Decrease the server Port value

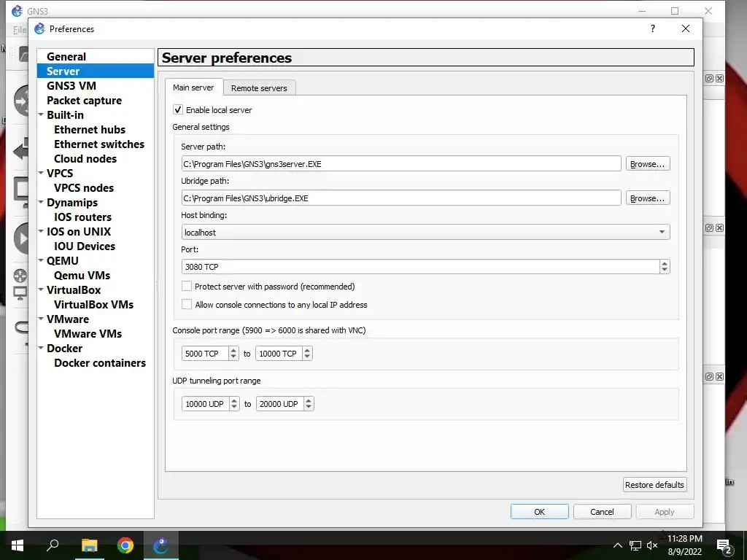pyautogui.click(x=665, y=270)
